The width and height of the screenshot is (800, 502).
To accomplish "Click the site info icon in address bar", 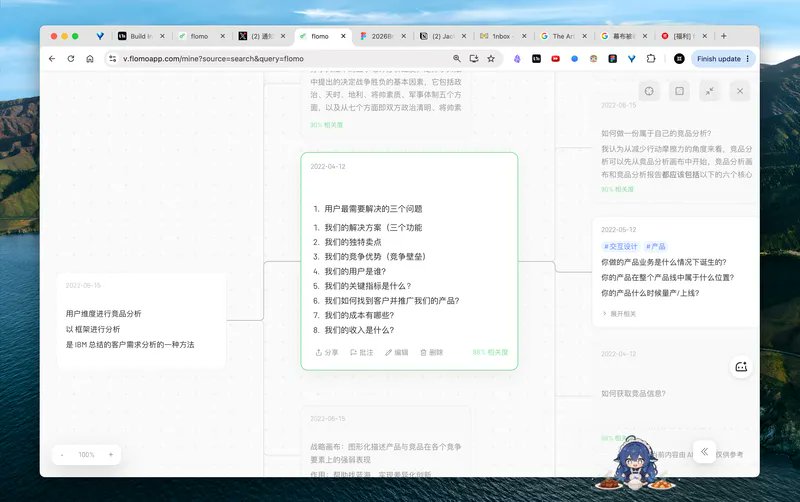I will pyautogui.click(x=112, y=59).
